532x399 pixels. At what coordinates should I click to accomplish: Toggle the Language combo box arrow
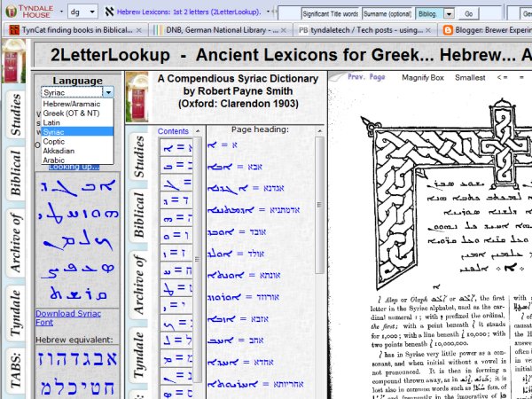108,92
